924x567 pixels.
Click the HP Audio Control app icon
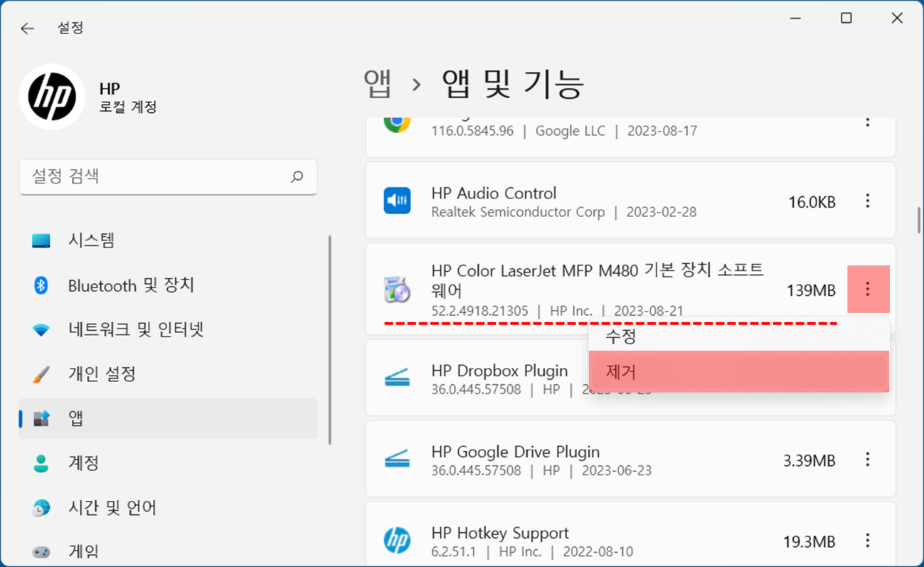point(397,201)
